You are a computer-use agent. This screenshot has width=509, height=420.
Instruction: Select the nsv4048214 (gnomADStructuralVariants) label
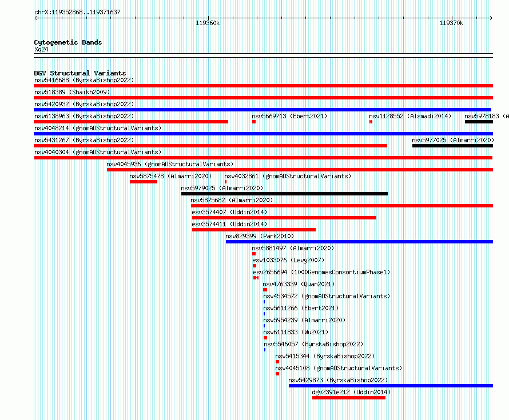pos(98,128)
